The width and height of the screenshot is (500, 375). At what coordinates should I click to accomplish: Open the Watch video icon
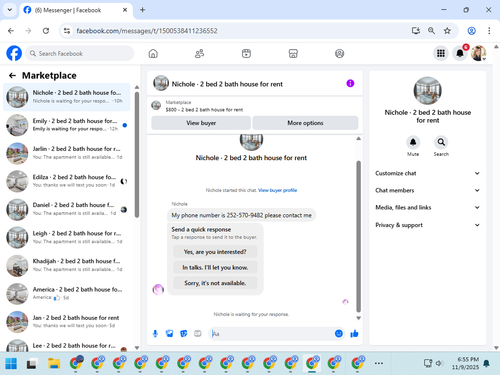(x=246, y=53)
